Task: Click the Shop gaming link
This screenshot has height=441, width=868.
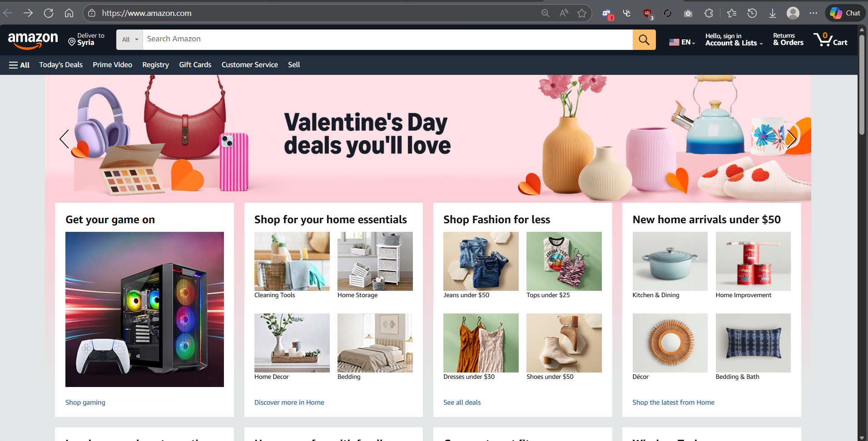Action: [85, 402]
